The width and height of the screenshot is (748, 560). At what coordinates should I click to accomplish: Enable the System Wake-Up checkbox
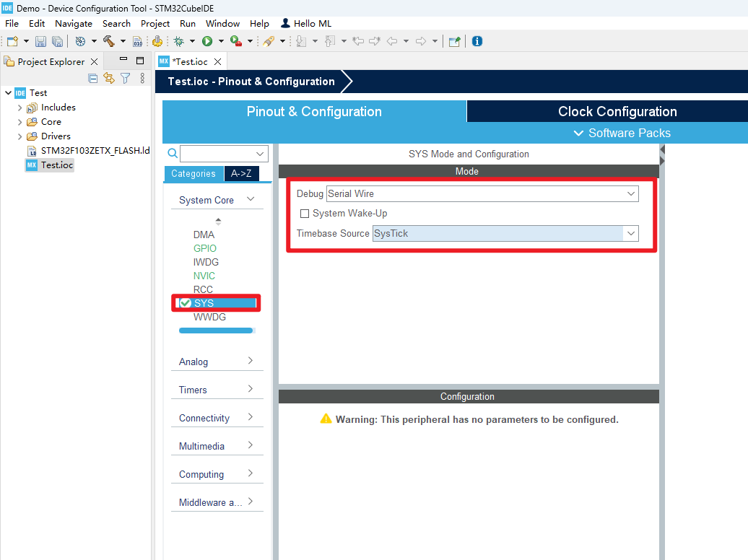point(305,213)
